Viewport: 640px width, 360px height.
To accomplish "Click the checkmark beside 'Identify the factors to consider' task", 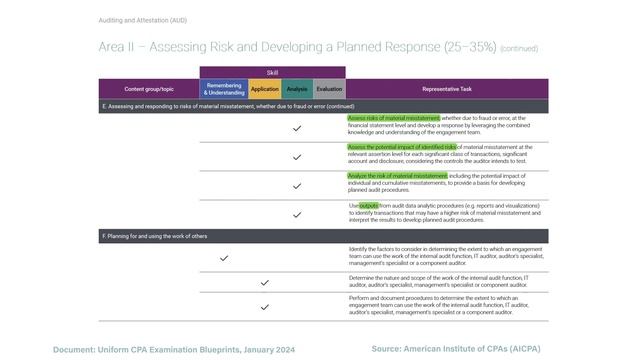I will point(224,258).
